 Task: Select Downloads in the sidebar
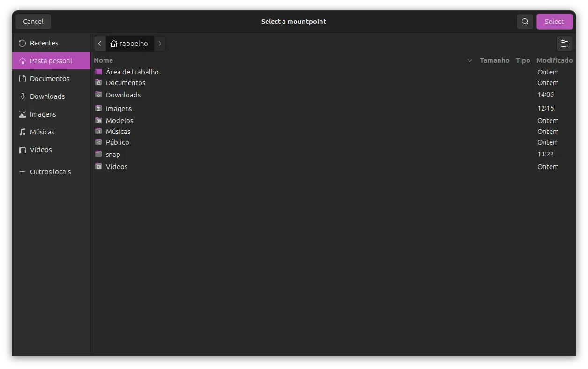pos(47,96)
